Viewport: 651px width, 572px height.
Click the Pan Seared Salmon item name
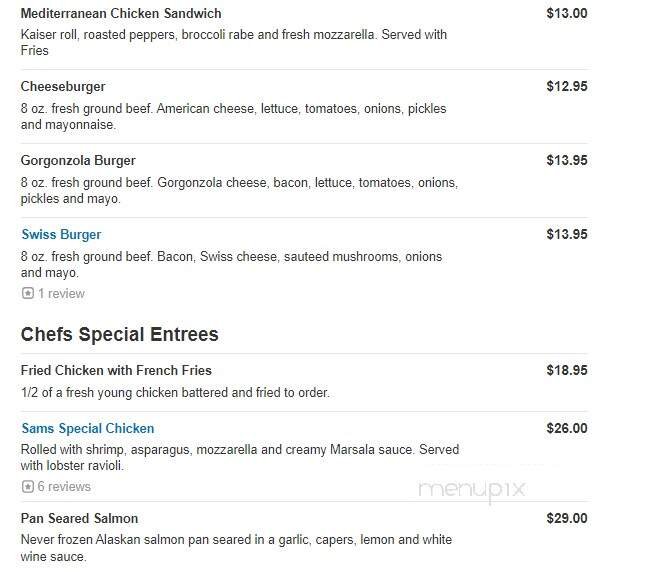79,519
